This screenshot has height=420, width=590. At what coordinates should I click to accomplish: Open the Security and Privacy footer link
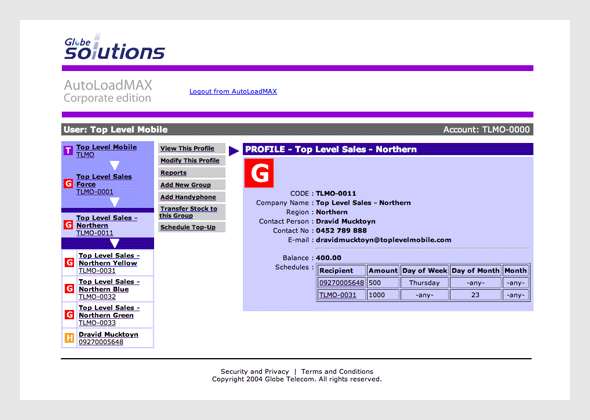(x=255, y=371)
